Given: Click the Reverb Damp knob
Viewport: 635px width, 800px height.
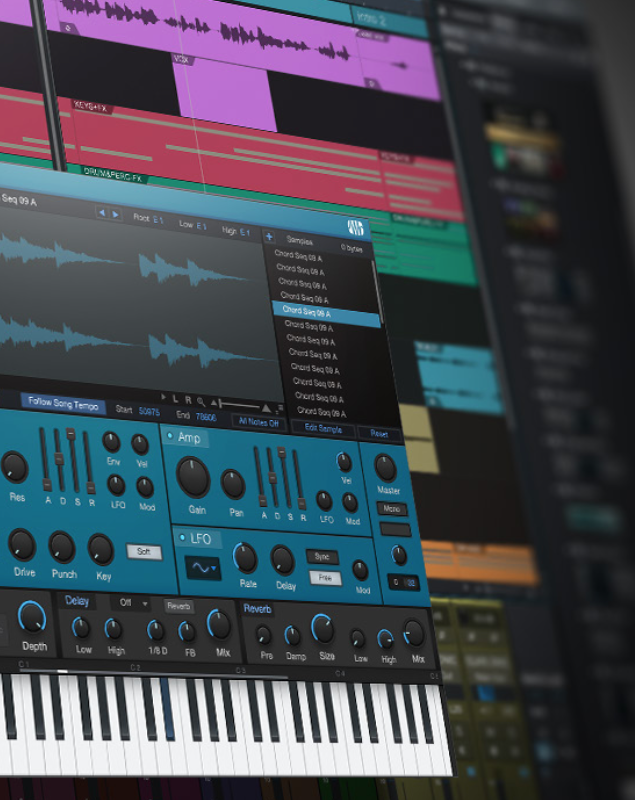Looking at the screenshot, I should click(292, 636).
